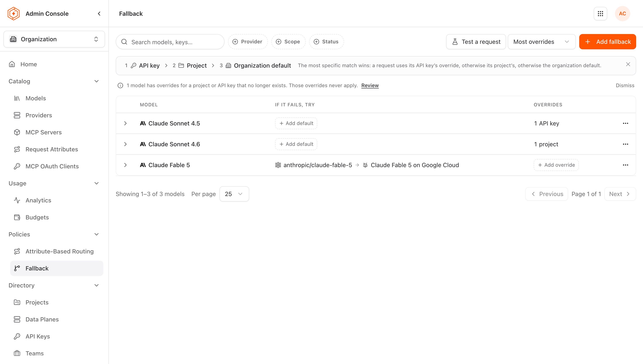Open the Organization scope selector

point(54,39)
